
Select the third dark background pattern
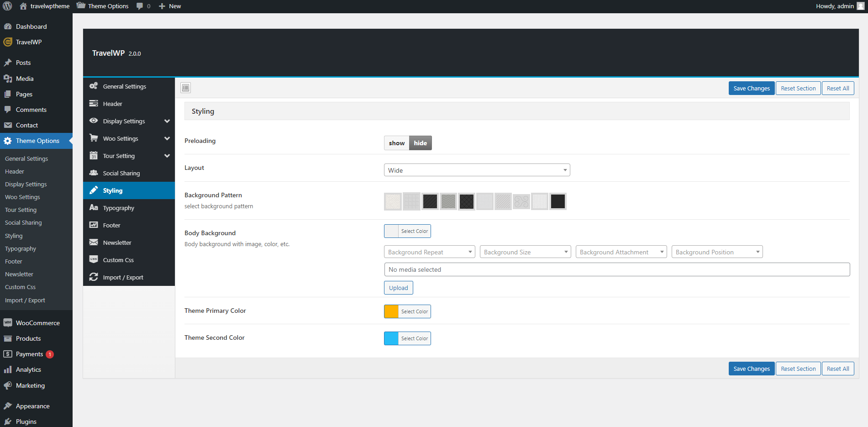[430, 201]
